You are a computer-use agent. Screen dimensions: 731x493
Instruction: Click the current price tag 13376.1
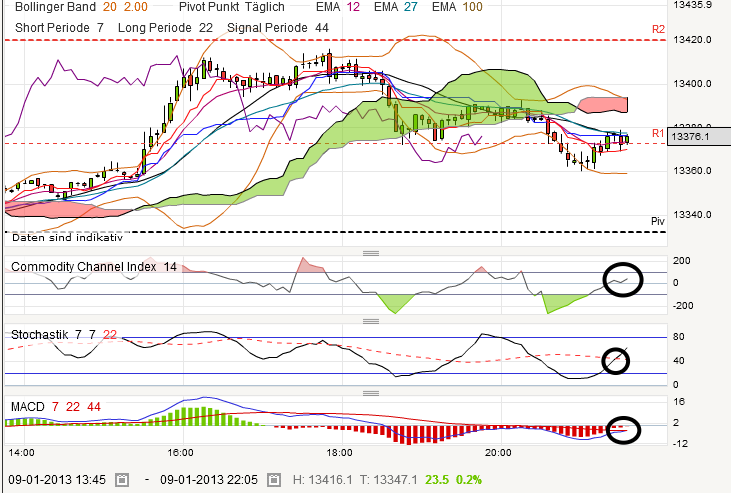699,137
